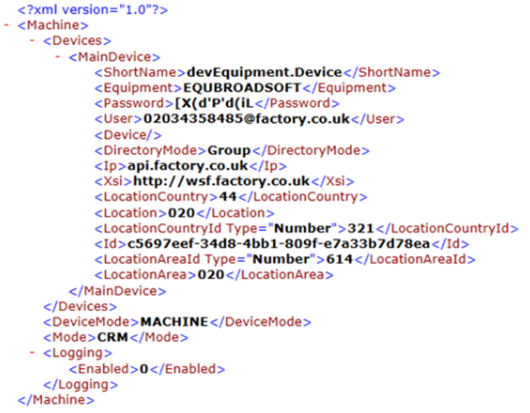Open the Xsi URL http://wsf.factory.co.uk
Screen dimensions: 530x413
221,181
